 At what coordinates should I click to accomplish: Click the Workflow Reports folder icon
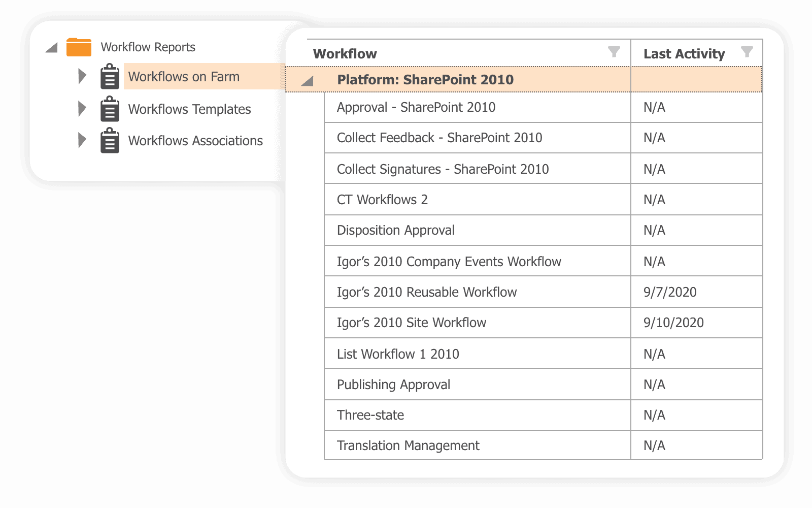[79, 46]
